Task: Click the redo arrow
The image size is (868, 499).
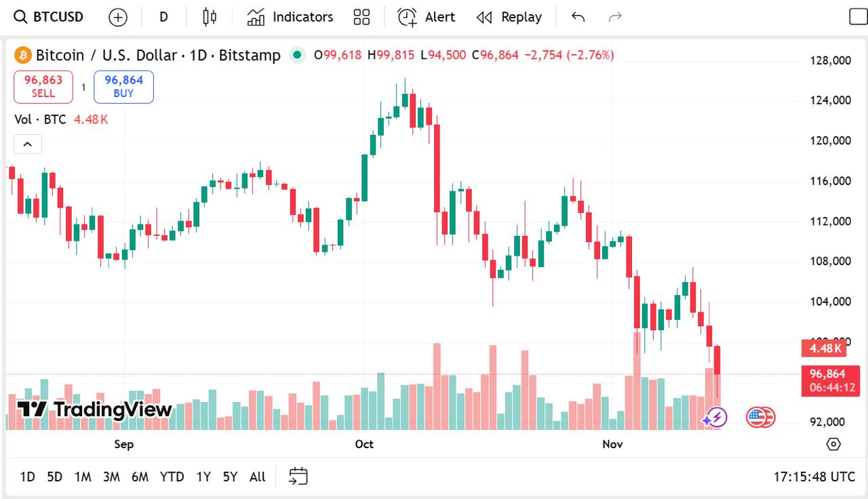Action: tap(615, 17)
